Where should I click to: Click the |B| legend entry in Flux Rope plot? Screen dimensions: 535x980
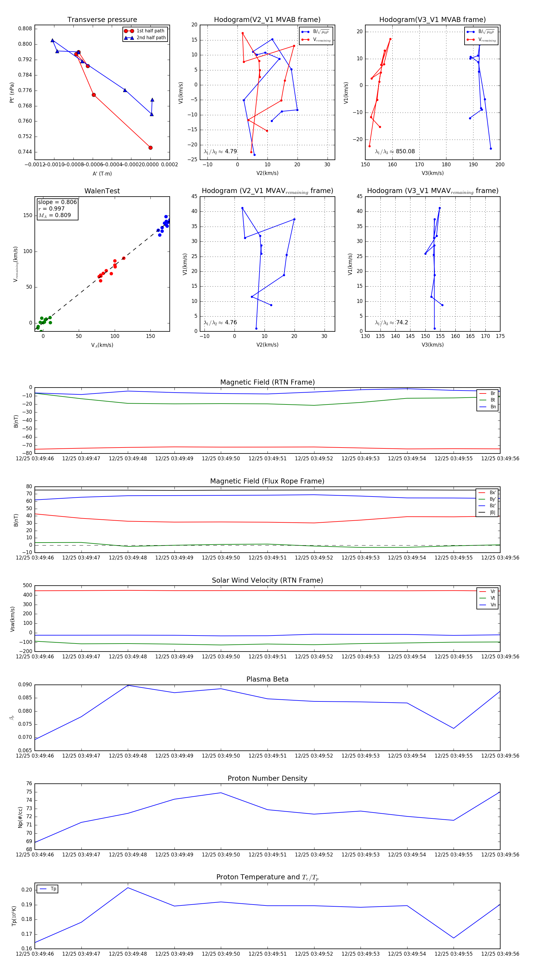click(487, 513)
